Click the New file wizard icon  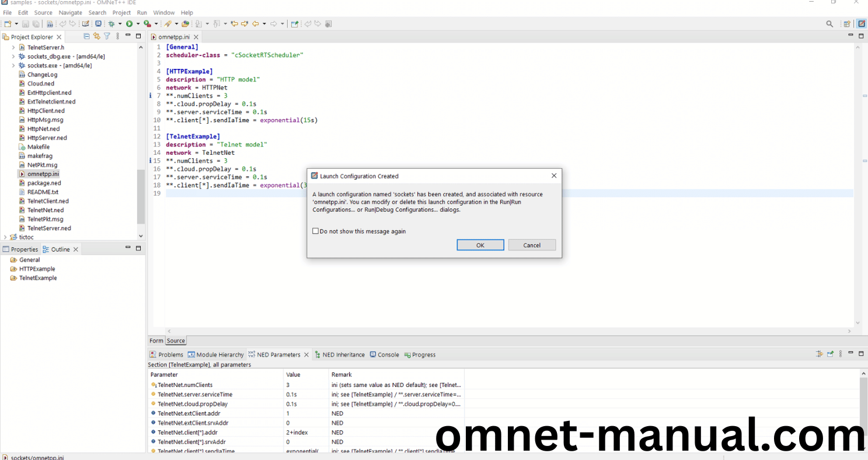coord(8,24)
